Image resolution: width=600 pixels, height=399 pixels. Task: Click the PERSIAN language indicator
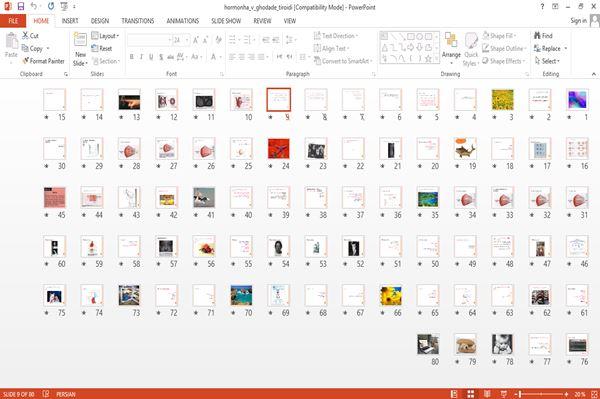[x=66, y=394]
